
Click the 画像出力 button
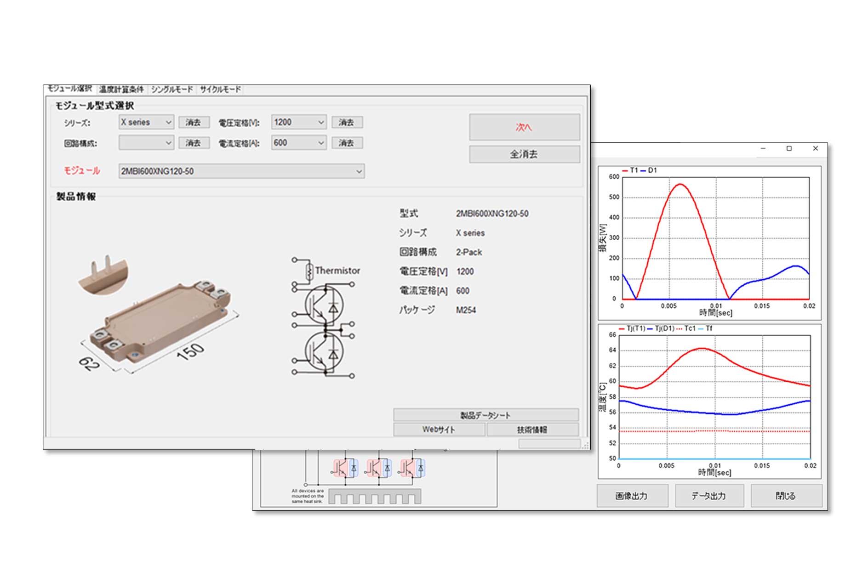click(x=632, y=496)
